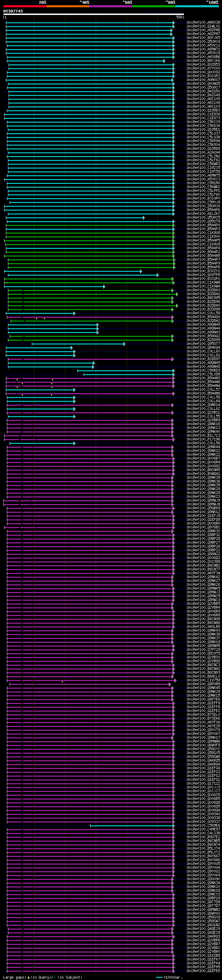
Task: Click the cyan bar for UniRef100_B3XZY1
Action: point(73,271)
